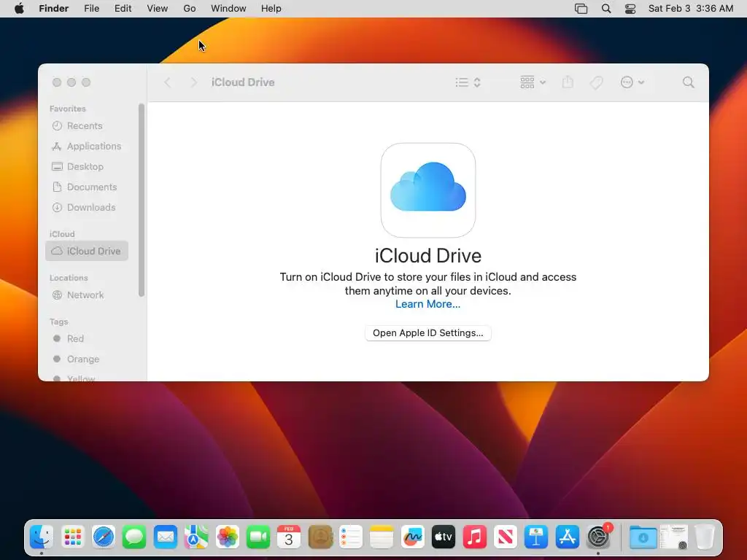
Task: Open Mail from the Dock
Action: click(x=166, y=537)
